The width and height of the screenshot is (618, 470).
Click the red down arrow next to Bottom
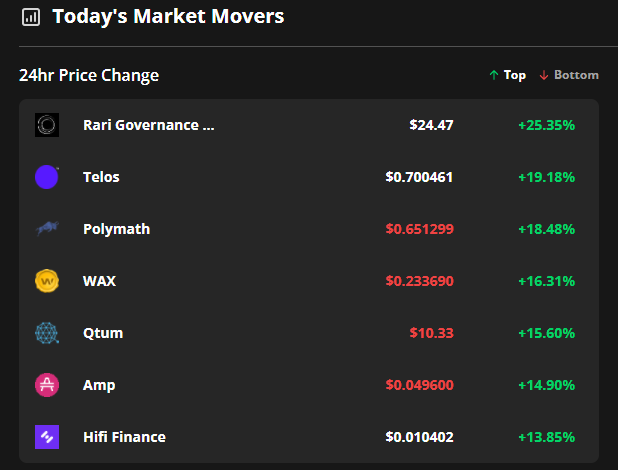(x=544, y=75)
